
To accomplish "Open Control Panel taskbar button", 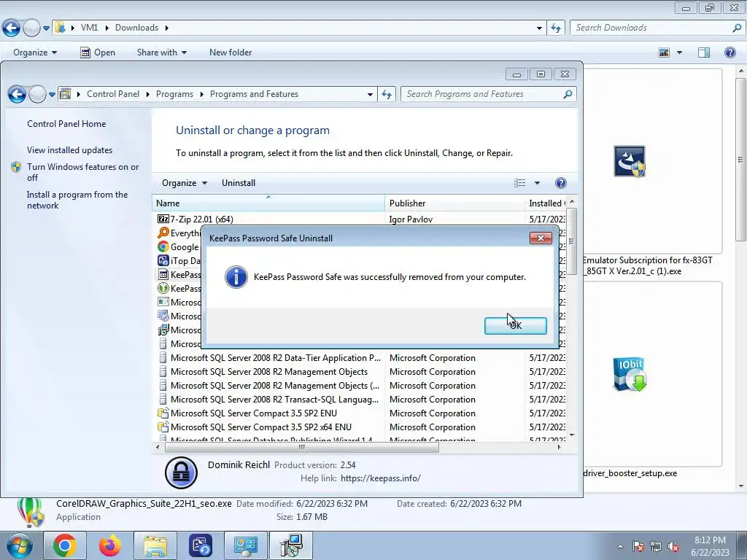I will [x=246, y=545].
